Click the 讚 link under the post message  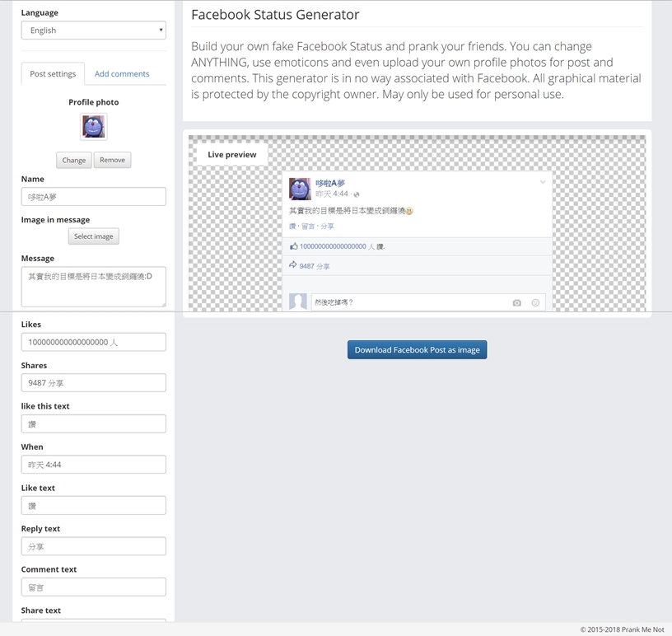coord(292,227)
